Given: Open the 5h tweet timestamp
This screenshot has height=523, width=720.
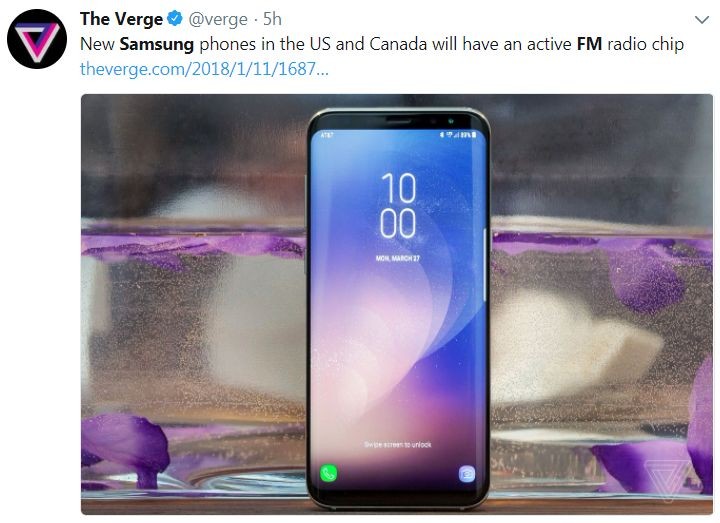Looking at the screenshot, I should [x=272, y=19].
